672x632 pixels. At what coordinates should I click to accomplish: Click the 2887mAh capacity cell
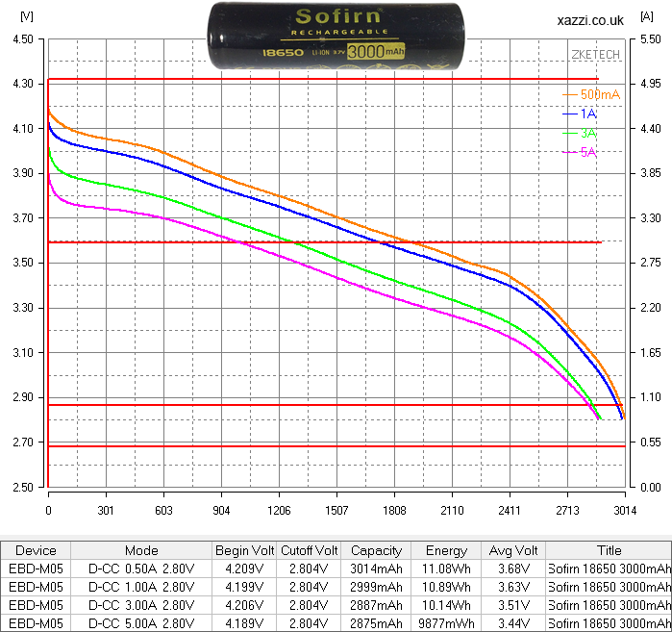pos(376,605)
